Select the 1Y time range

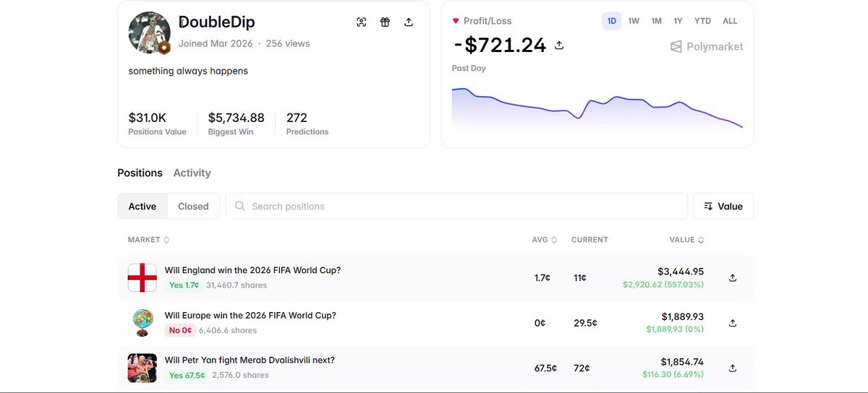(678, 21)
